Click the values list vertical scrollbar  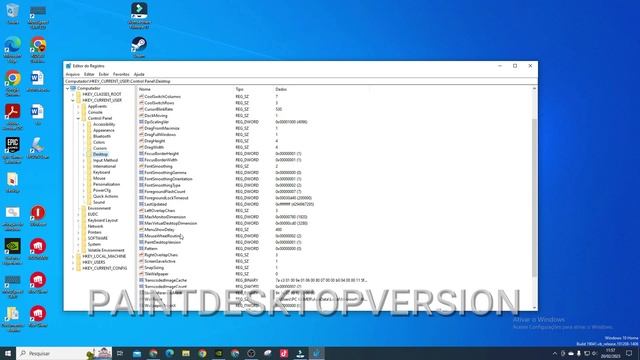(x=534, y=198)
